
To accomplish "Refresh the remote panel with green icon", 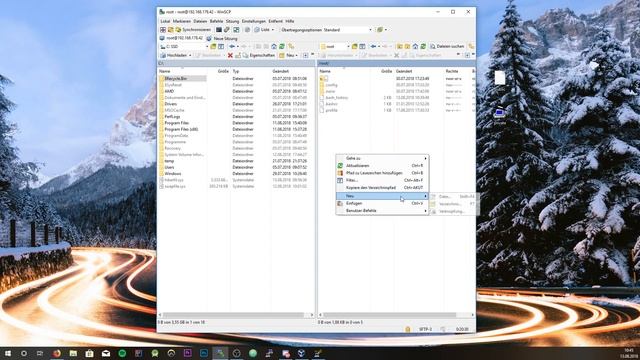I will 423,47.
